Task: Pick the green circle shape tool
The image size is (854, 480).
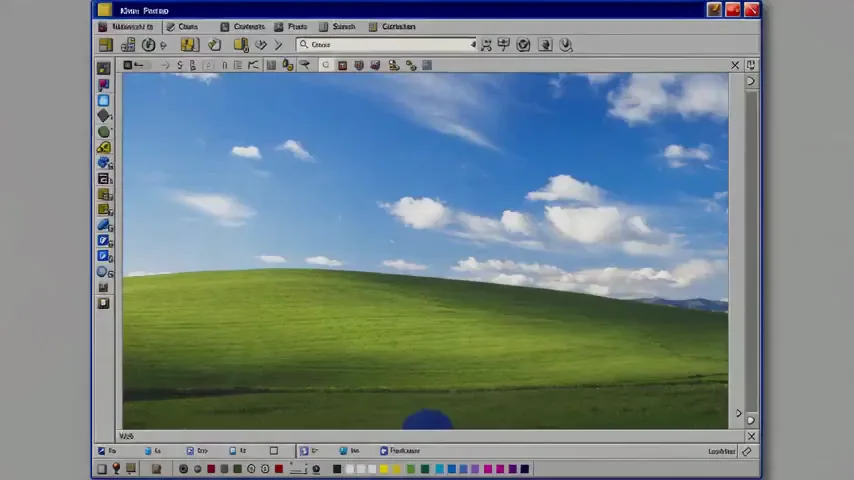Action: tap(103, 131)
